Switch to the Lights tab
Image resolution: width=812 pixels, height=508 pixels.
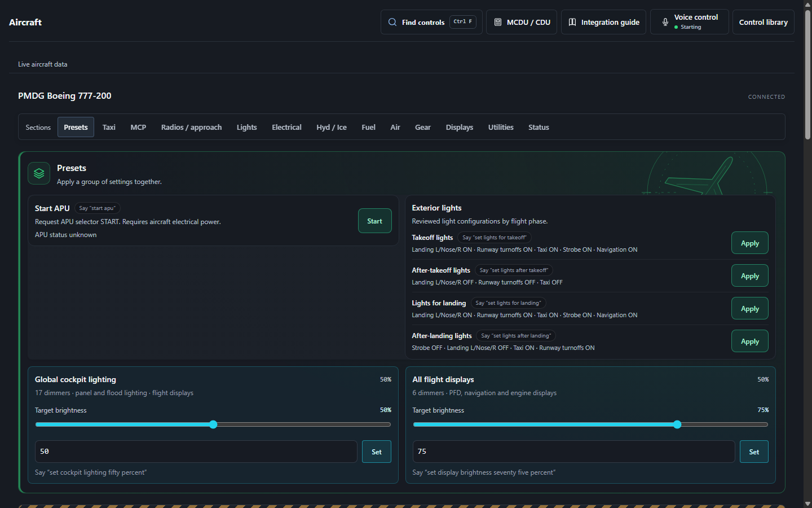[246, 127]
